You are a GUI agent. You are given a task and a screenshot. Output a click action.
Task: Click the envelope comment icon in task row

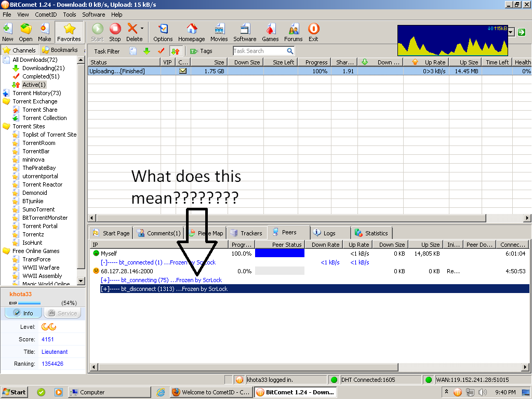click(183, 71)
